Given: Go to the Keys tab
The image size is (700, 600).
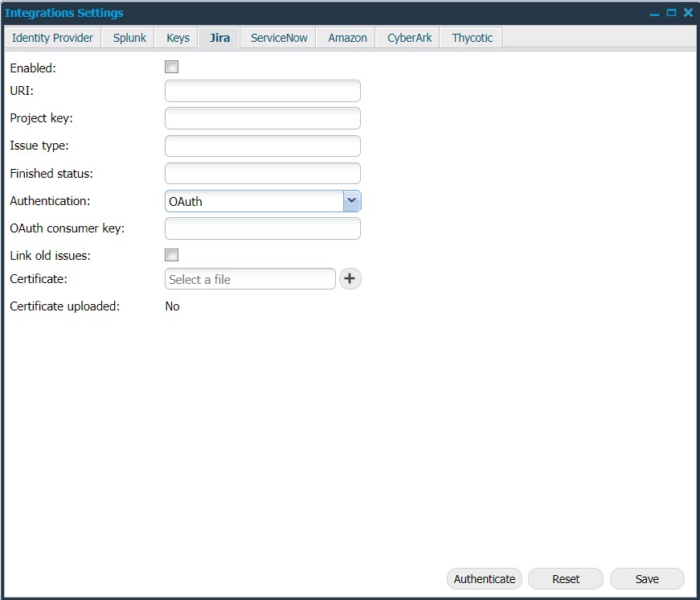Looking at the screenshot, I should [x=178, y=38].
